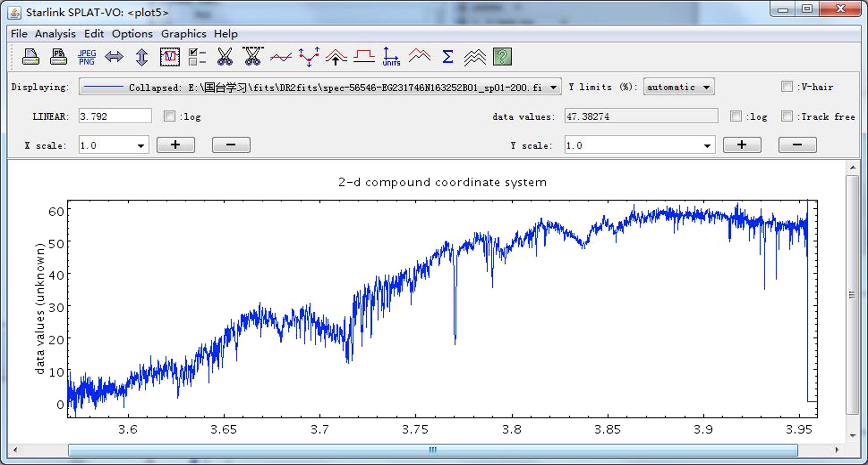Image resolution: width=868 pixels, height=465 pixels.
Task: Toggle the LINEAR log checkbox
Action: [x=169, y=116]
